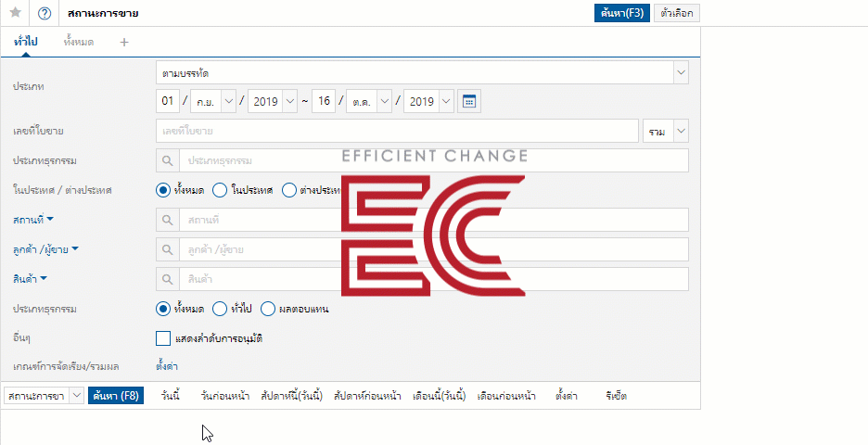868x445 pixels.
Task: Expand the ลูกค้า /ผู้ขาย label dropdown
Action: pos(75,249)
